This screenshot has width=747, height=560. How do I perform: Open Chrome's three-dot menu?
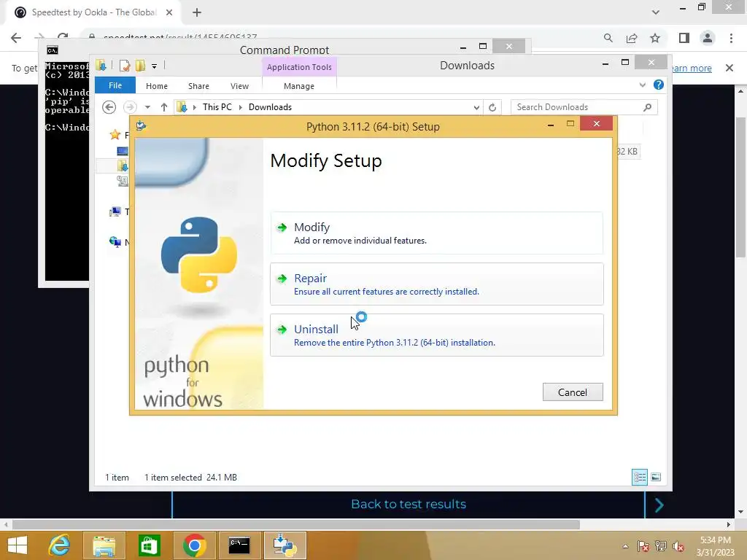tap(731, 38)
